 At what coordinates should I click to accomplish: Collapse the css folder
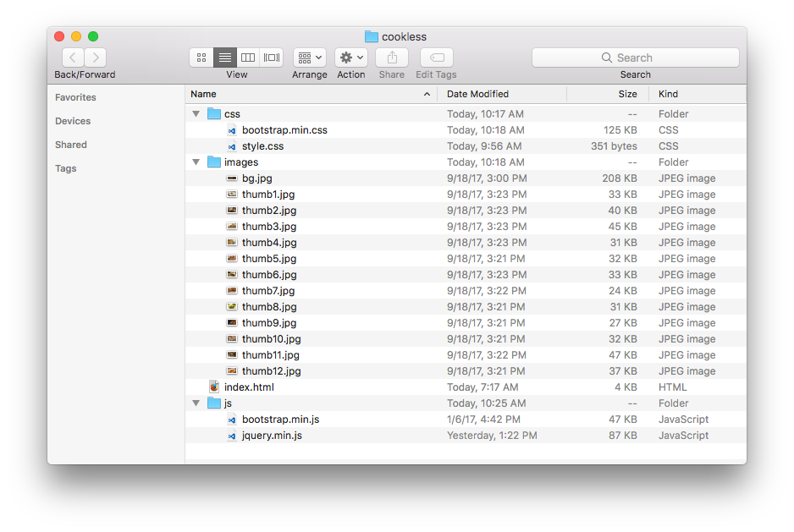[x=196, y=113]
